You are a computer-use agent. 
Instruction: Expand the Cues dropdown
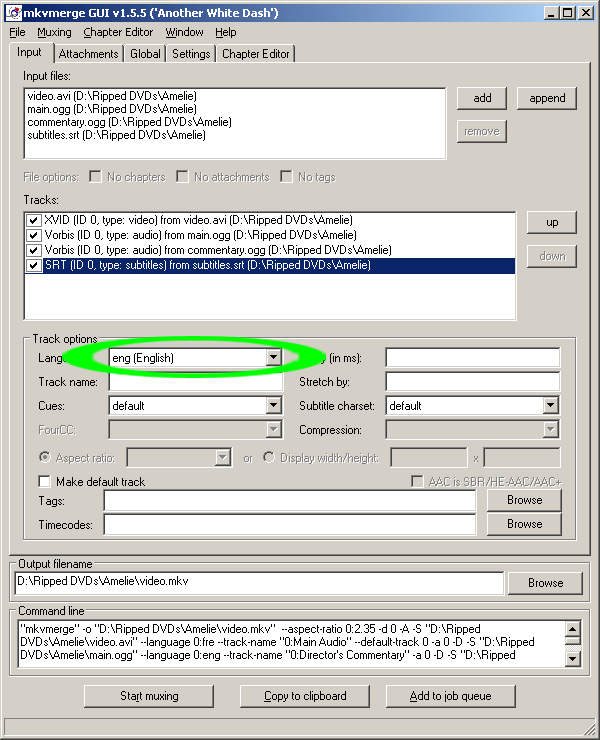coord(273,405)
